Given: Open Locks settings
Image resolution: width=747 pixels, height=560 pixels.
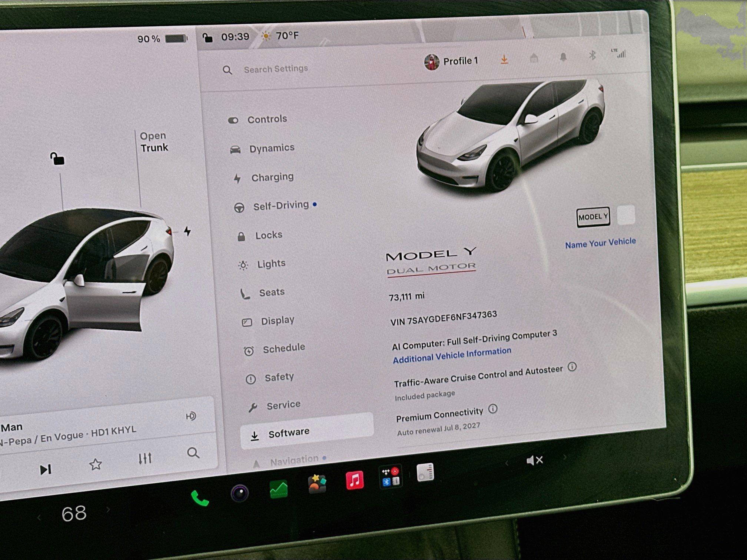Looking at the screenshot, I should 259,235.
